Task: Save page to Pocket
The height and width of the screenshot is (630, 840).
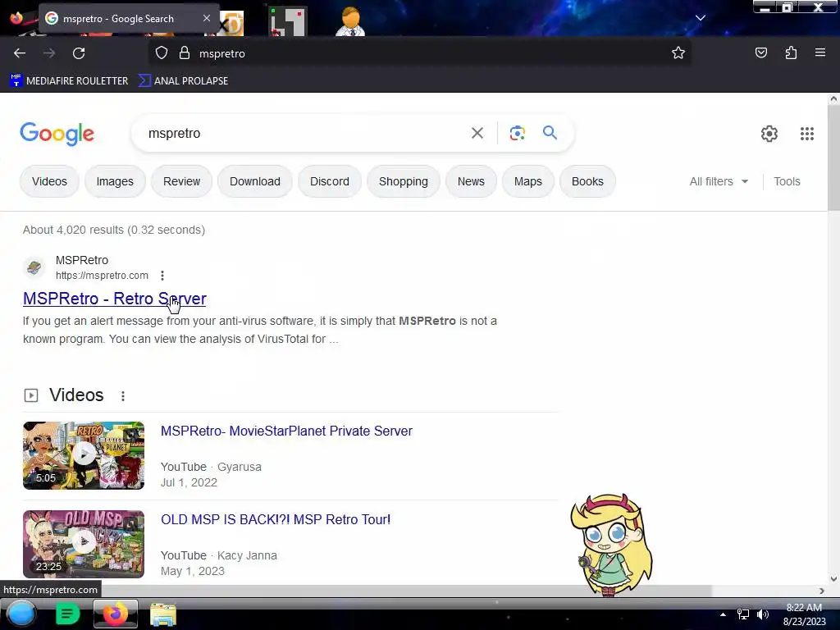Action: [x=760, y=52]
